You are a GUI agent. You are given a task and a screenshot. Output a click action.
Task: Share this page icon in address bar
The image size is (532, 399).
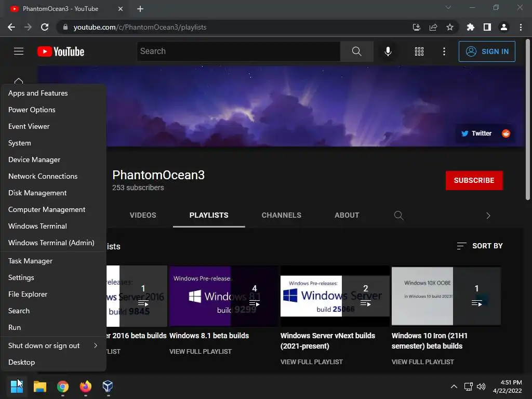point(433,27)
